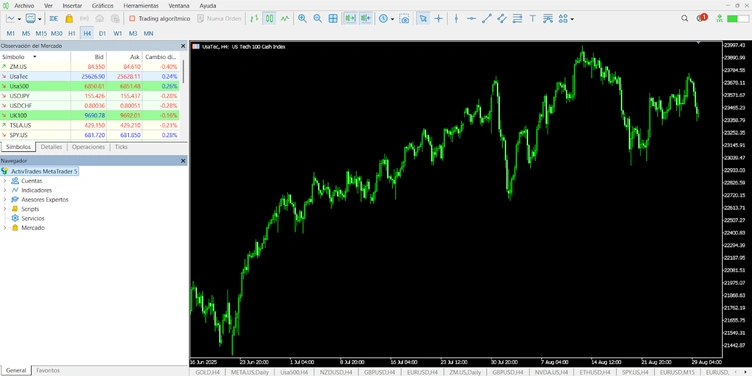
Task: Open the Herramientas menu
Action: [x=141, y=6]
